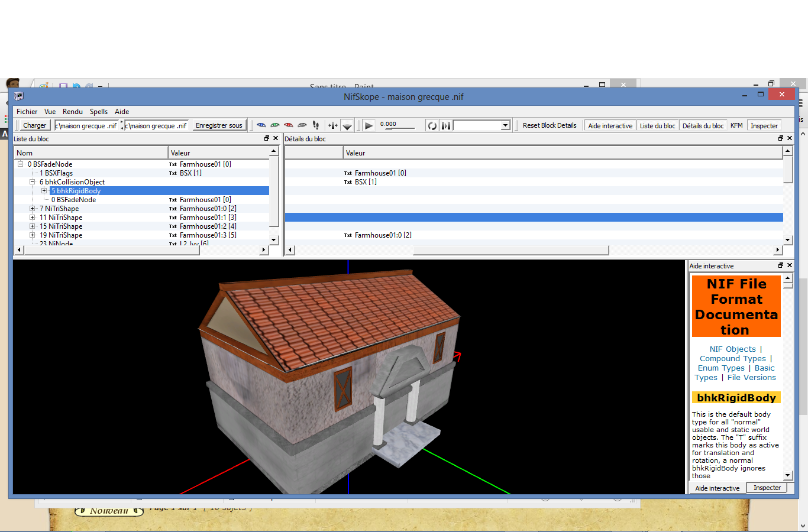Float the Détails du bloc panel

781,138
